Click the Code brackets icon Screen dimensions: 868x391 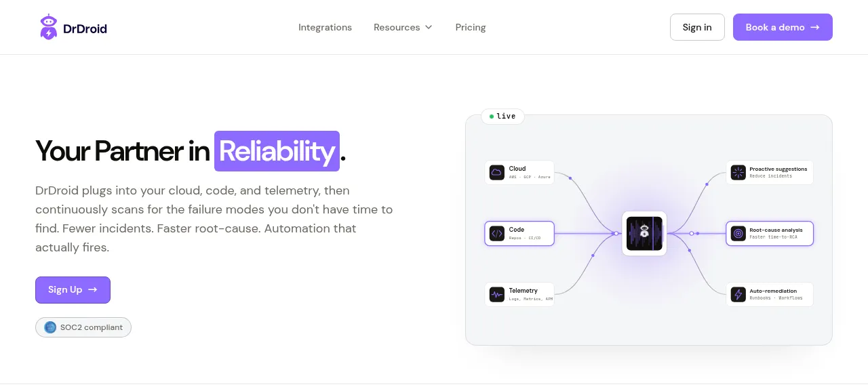click(x=497, y=233)
